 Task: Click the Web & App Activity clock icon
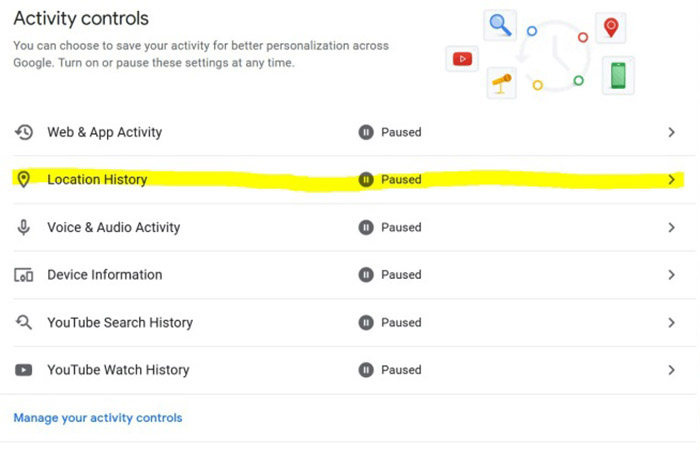[24, 132]
